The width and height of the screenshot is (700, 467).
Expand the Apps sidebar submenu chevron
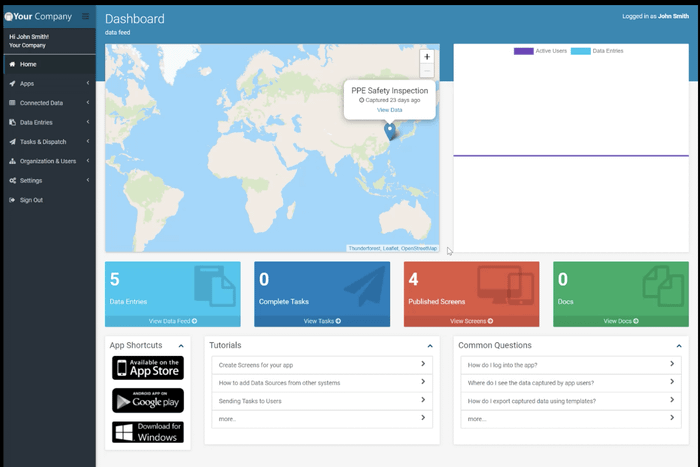[x=88, y=83]
